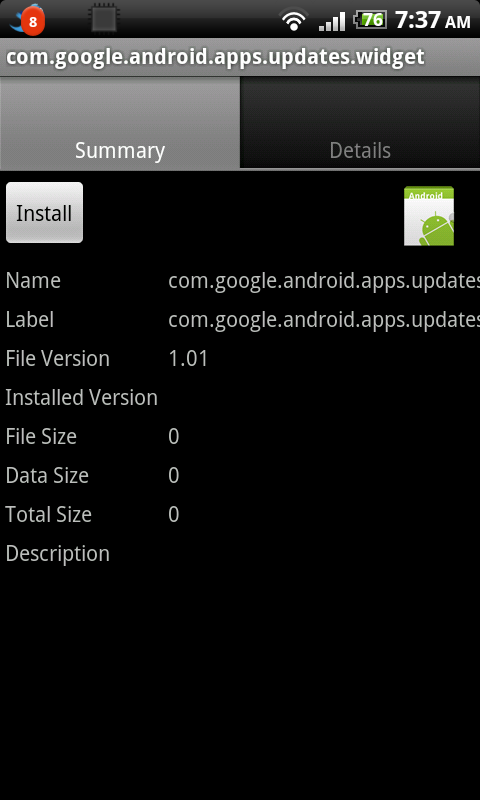Tap the Data Size row

(x=240, y=476)
